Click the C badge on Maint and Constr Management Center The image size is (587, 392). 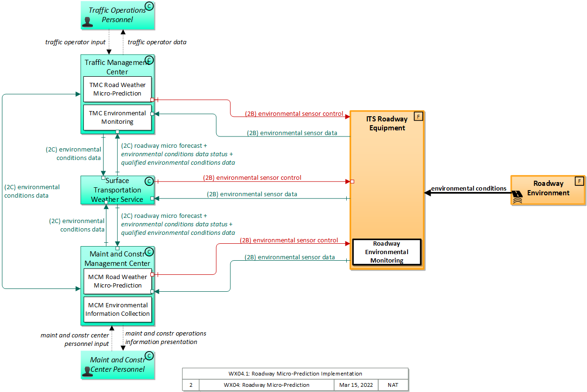(x=149, y=252)
